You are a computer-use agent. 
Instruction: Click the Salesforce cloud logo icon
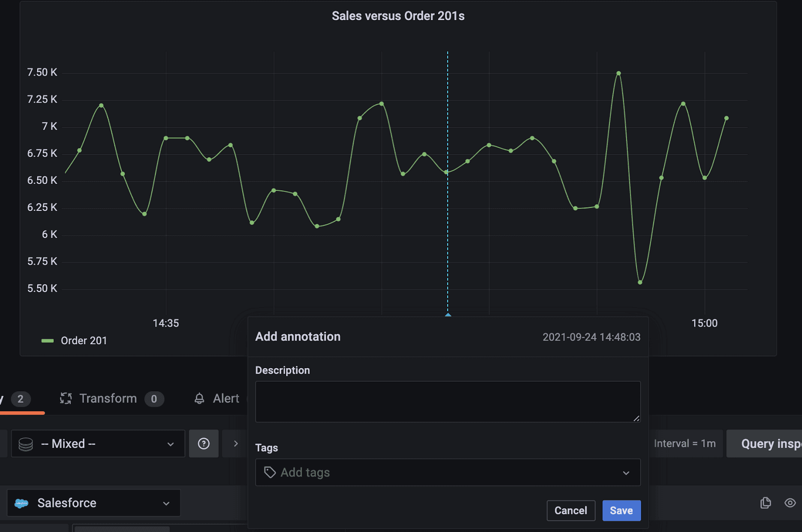pyautogui.click(x=22, y=503)
